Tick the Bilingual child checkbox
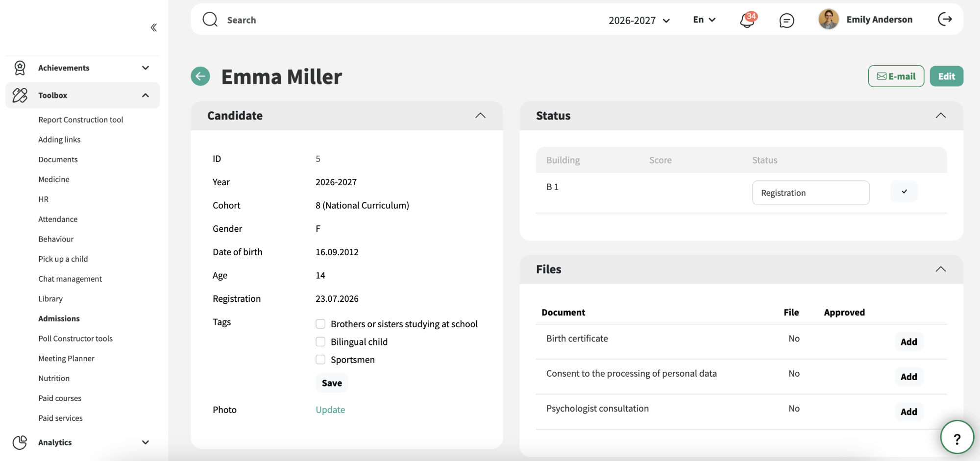This screenshot has width=980, height=461. pyautogui.click(x=320, y=341)
